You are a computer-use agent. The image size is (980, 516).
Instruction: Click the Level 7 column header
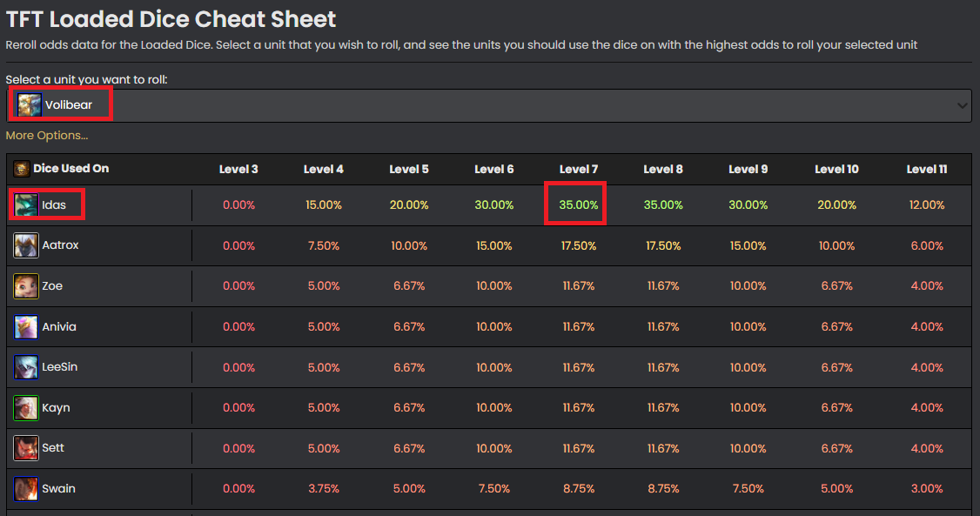tap(579, 170)
